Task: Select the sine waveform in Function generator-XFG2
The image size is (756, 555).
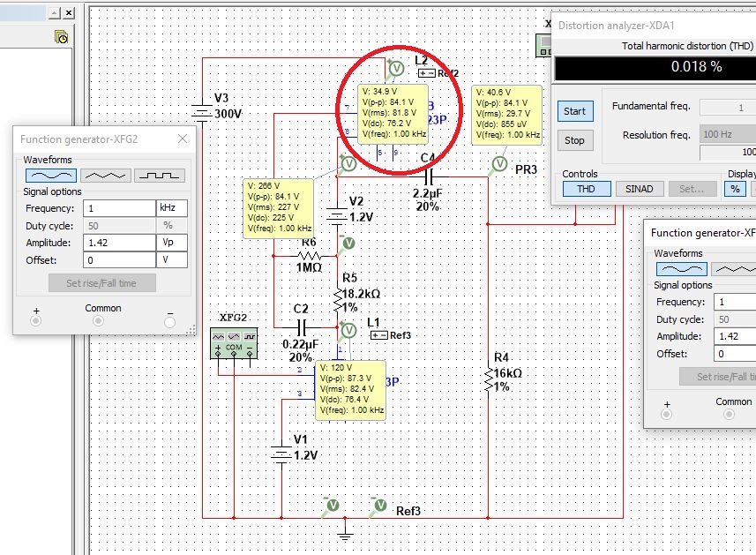Action: (51, 176)
